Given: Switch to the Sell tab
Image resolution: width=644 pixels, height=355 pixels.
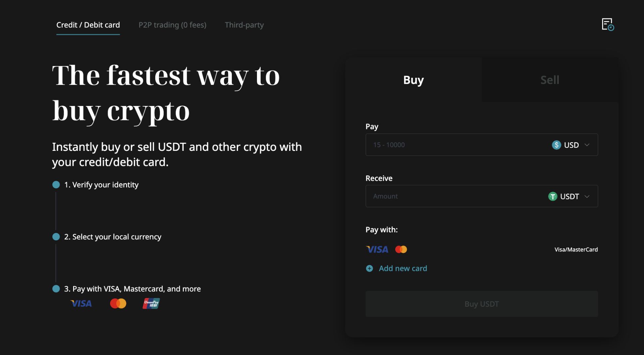Looking at the screenshot, I should point(550,80).
